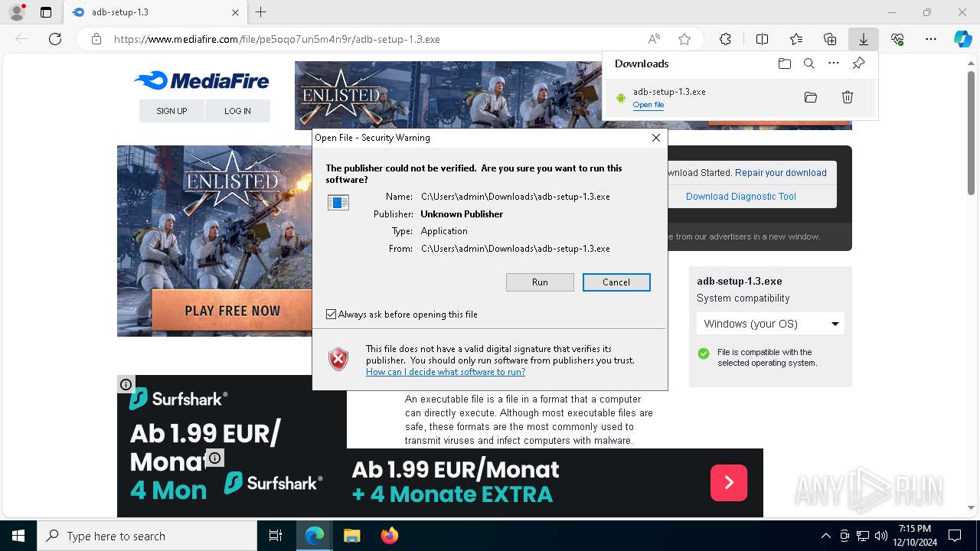
Task: Open more options in Downloads panel
Action: (834, 64)
